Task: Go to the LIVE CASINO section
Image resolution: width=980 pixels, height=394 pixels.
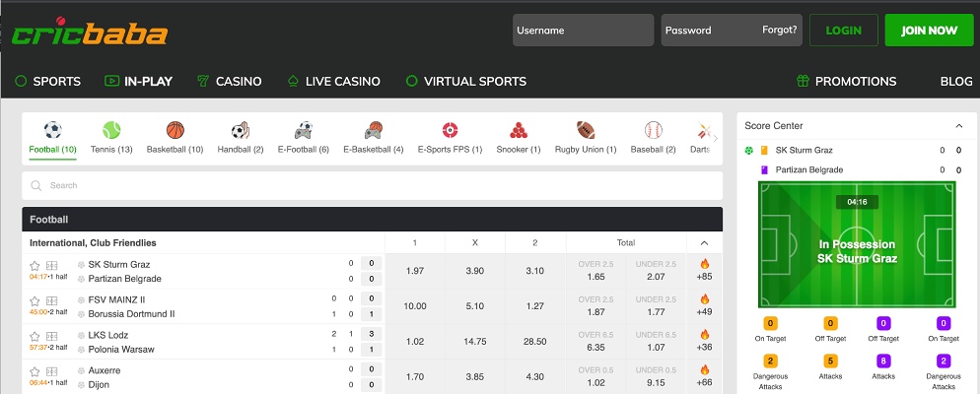Action: click(333, 82)
